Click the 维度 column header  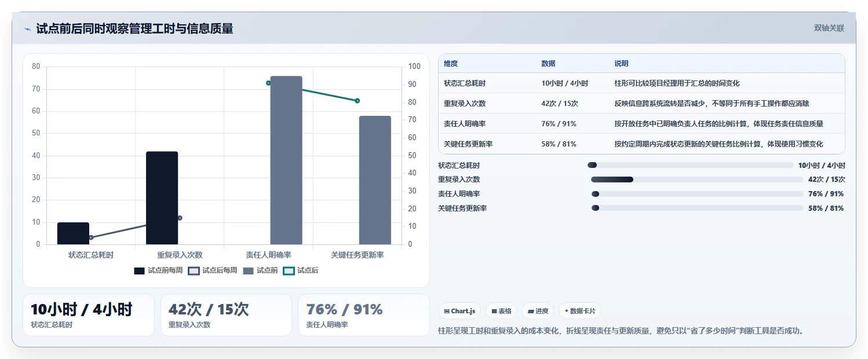click(451, 64)
